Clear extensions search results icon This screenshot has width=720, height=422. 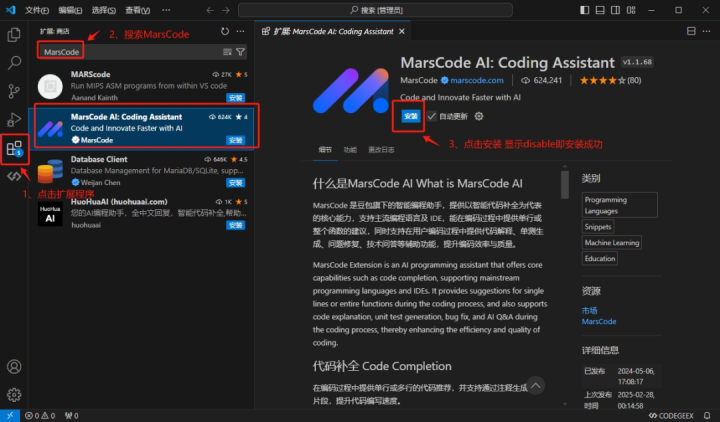(x=227, y=52)
